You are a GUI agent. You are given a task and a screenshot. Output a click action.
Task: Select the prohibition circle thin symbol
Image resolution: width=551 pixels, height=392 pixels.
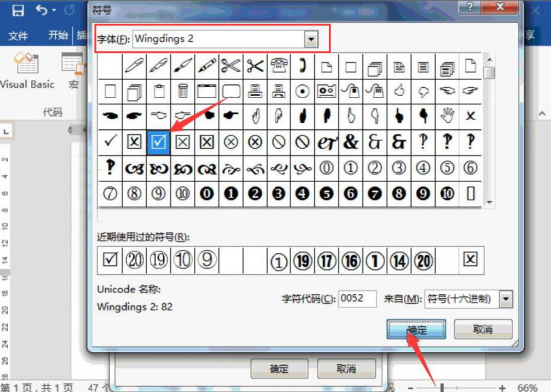pyautogui.click(x=278, y=142)
